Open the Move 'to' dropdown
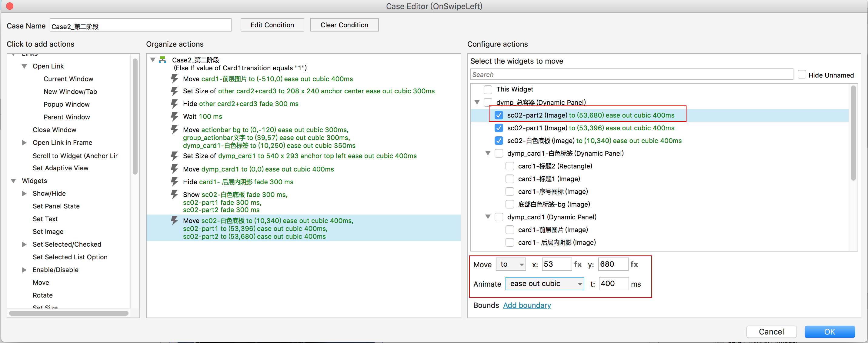Image resolution: width=868 pixels, height=343 pixels. [511, 265]
